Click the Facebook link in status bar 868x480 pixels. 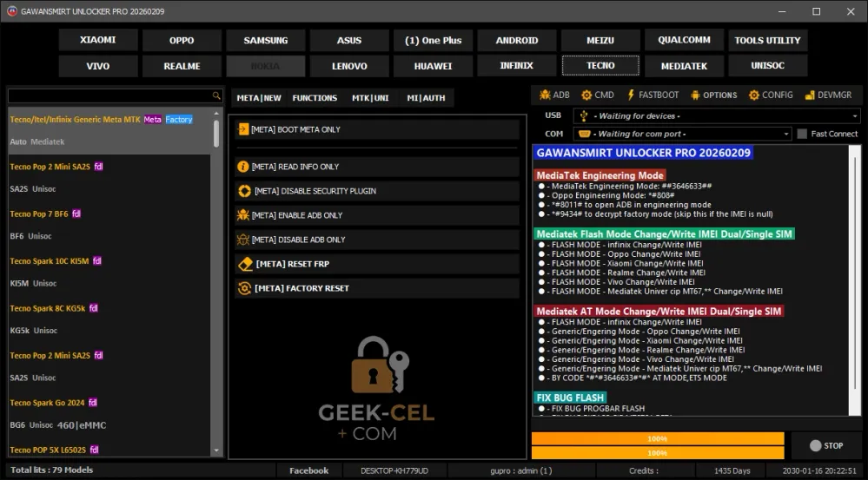point(309,470)
